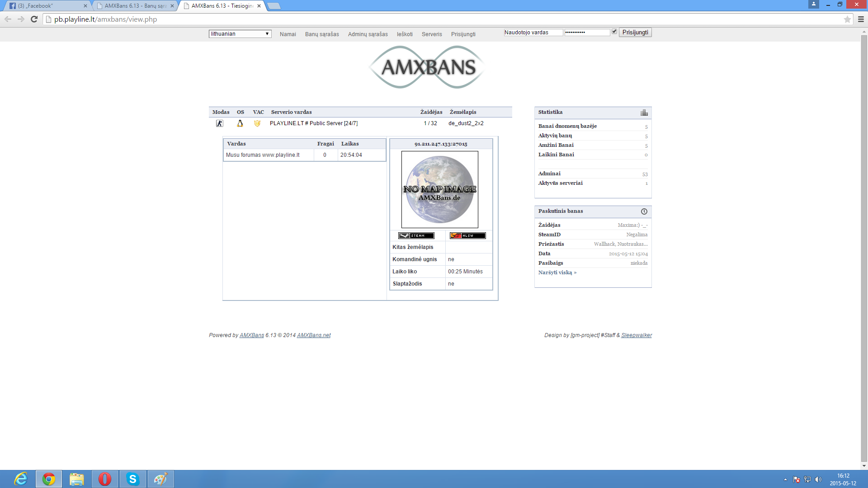The height and width of the screenshot is (488, 868).
Task: Click the Adminai statistic row
Action: [x=593, y=174]
